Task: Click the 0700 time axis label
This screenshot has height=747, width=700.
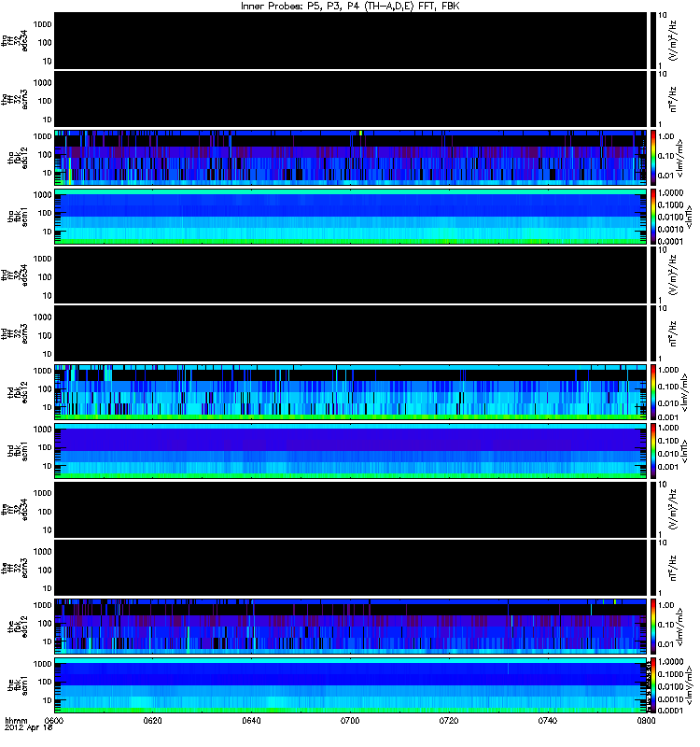Action: (350, 720)
